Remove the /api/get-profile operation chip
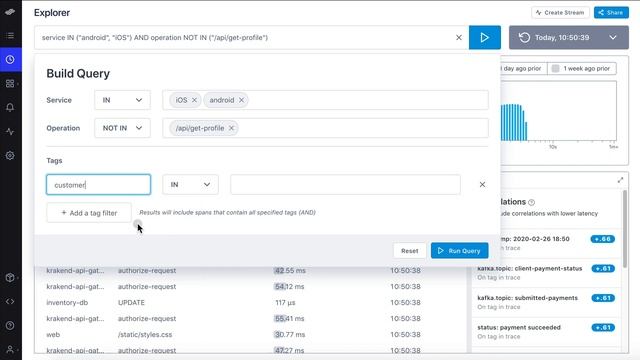 tap(231, 128)
